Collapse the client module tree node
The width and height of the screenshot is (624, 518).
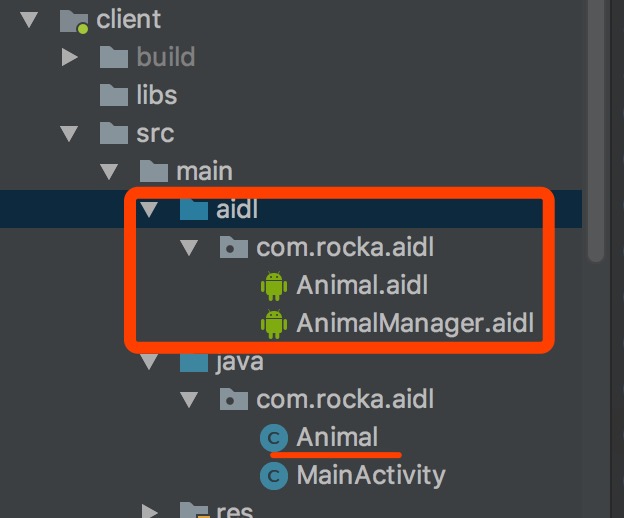click(x=29, y=19)
